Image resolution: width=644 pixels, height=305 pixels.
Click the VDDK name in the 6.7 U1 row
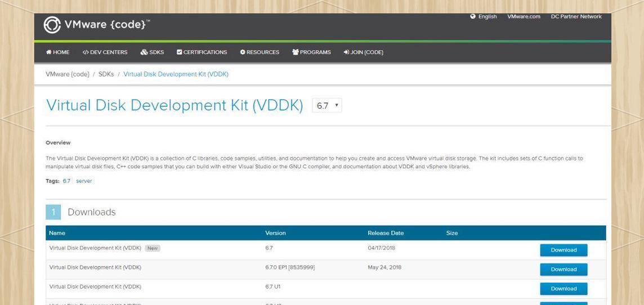(x=95, y=286)
